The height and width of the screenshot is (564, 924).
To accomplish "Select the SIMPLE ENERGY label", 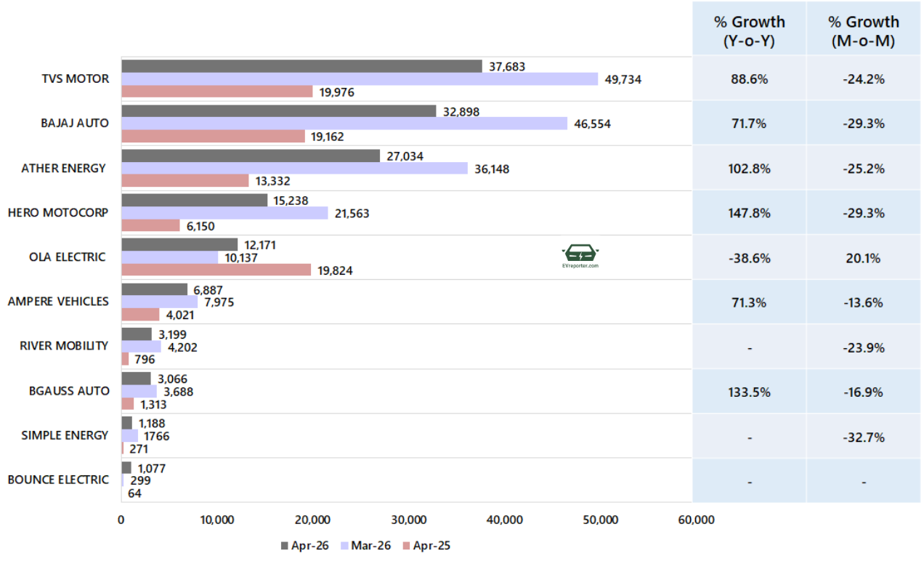I will tap(65, 435).
